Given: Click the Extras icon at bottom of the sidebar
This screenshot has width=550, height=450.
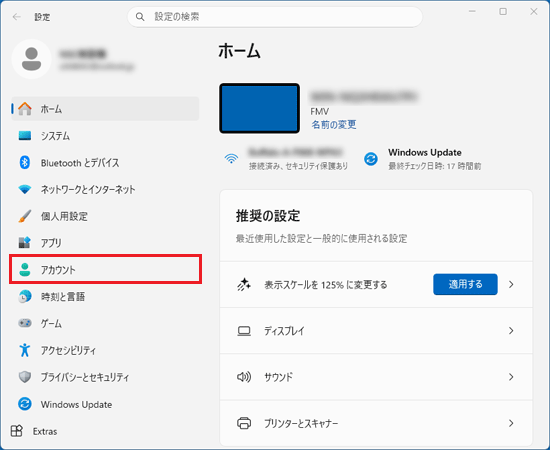Looking at the screenshot, I should pos(16,431).
